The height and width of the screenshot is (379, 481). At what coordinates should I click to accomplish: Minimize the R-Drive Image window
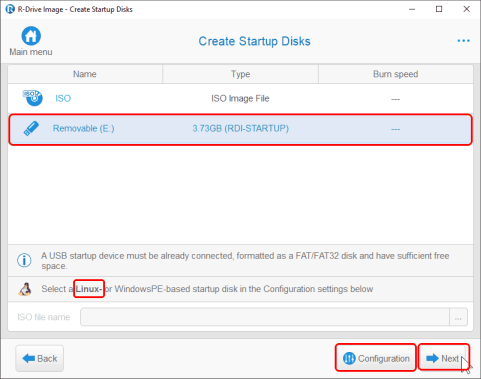pos(412,9)
